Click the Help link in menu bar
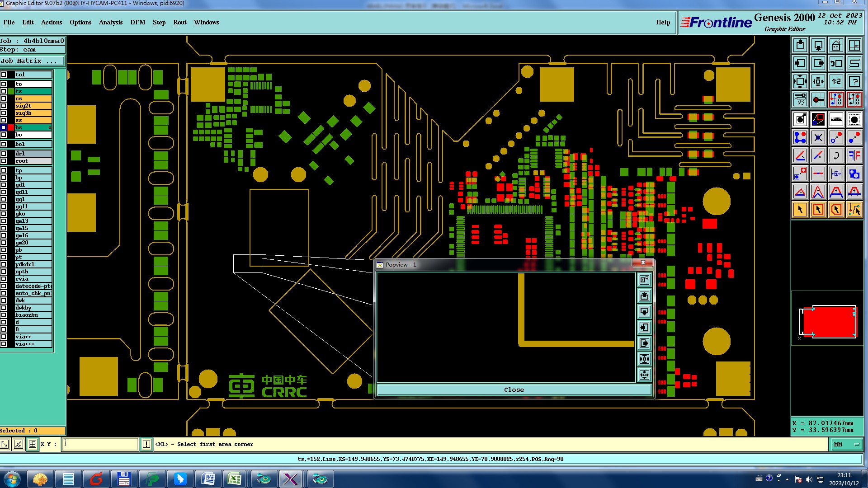 [x=663, y=22]
